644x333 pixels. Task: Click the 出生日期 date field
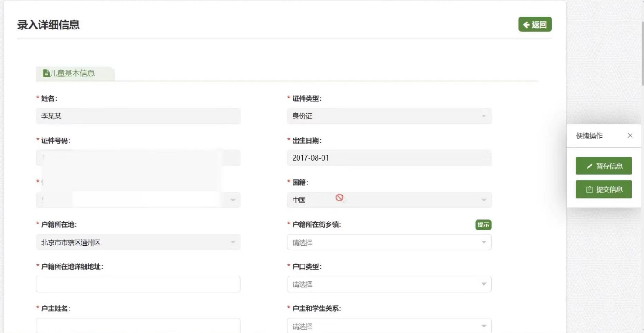click(389, 158)
